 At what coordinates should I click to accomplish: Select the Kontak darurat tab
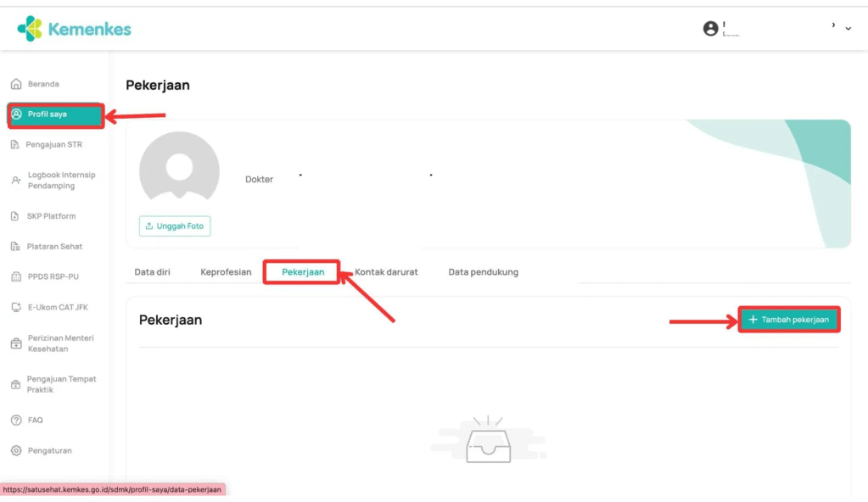tap(386, 272)
